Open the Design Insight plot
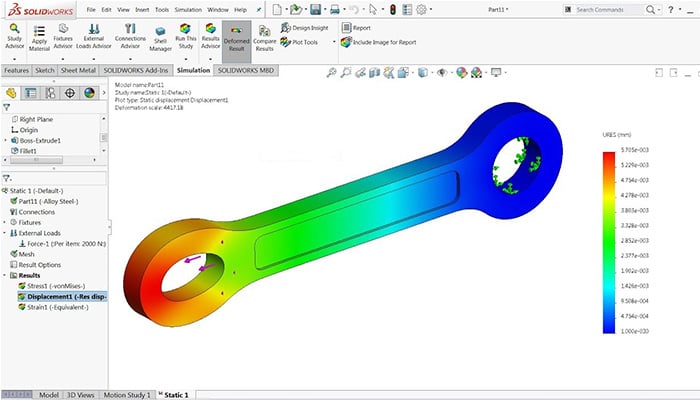The width and height of the screenshot is (700, 400). tap(304, 28)
